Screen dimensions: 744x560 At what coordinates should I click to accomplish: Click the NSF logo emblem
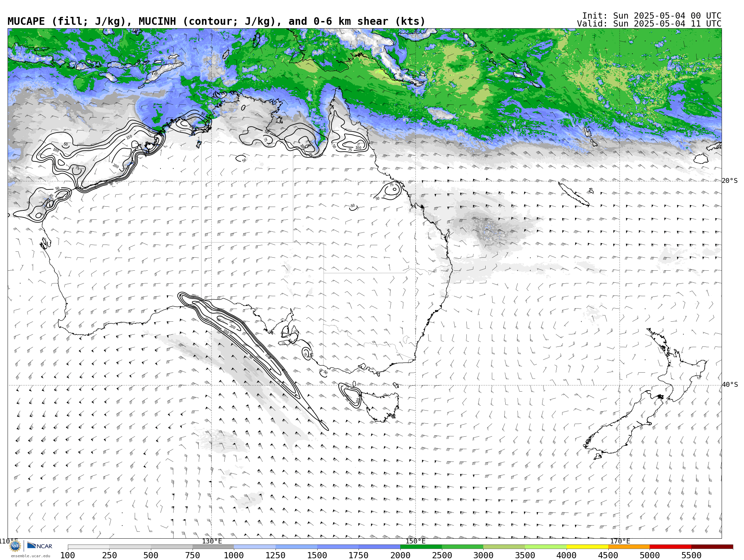coord(15,546)
